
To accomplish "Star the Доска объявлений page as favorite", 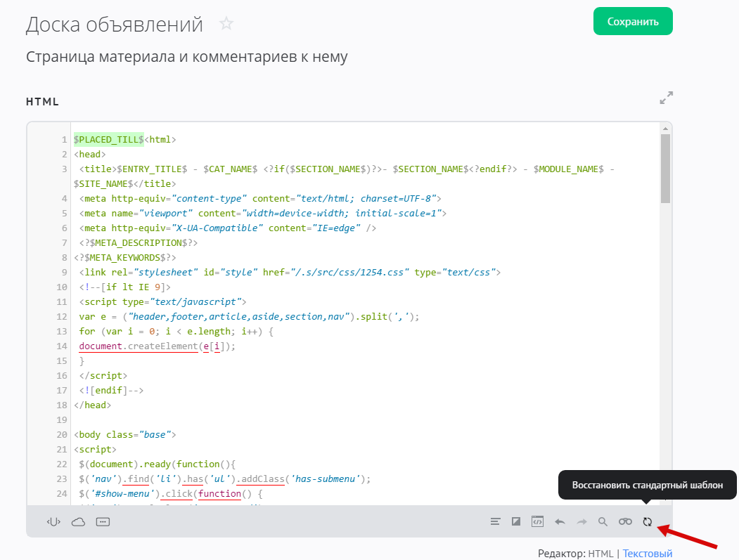I will tap(226, 24).
